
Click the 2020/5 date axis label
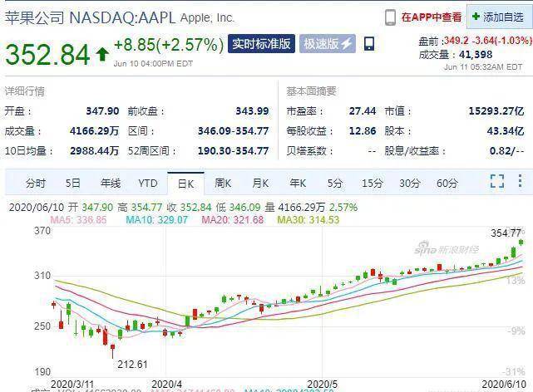pos(323,385)
